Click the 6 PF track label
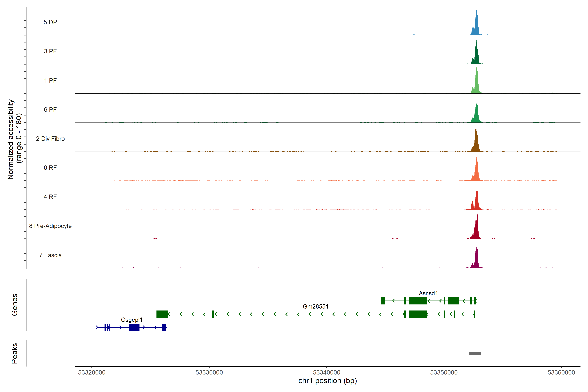 [x=50, y=110]
